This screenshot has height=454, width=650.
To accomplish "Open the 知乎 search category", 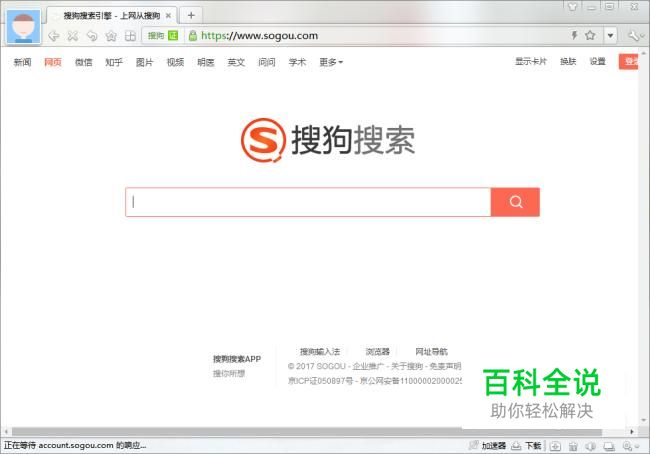I will pos(114,62).
